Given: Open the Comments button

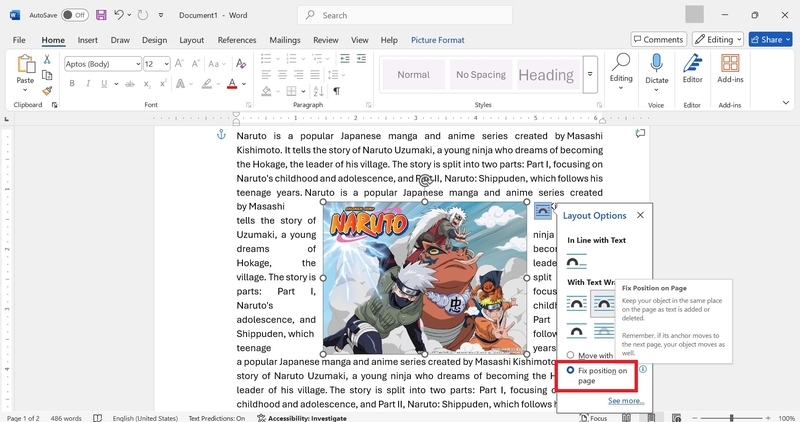Looking at the screenshot, I should pyautogui.click(x=659, y=39).
